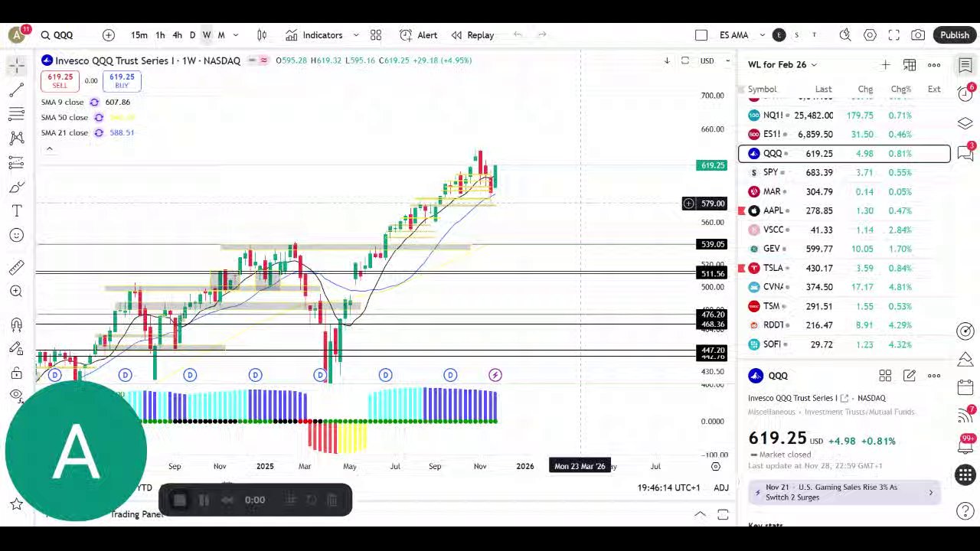Expand the WL for Feb 26 watchlist menu

pos(782,65)
